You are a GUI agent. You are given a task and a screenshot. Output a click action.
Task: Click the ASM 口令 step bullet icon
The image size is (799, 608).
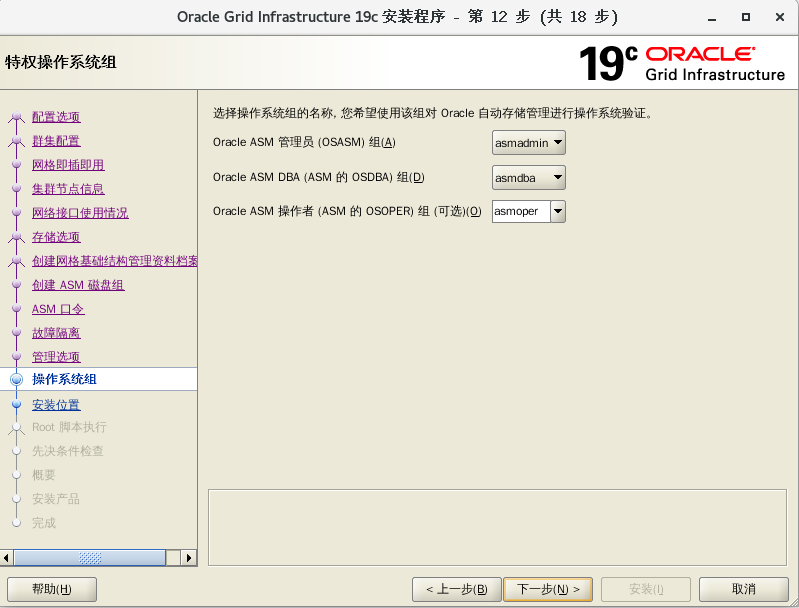point(16,308)
